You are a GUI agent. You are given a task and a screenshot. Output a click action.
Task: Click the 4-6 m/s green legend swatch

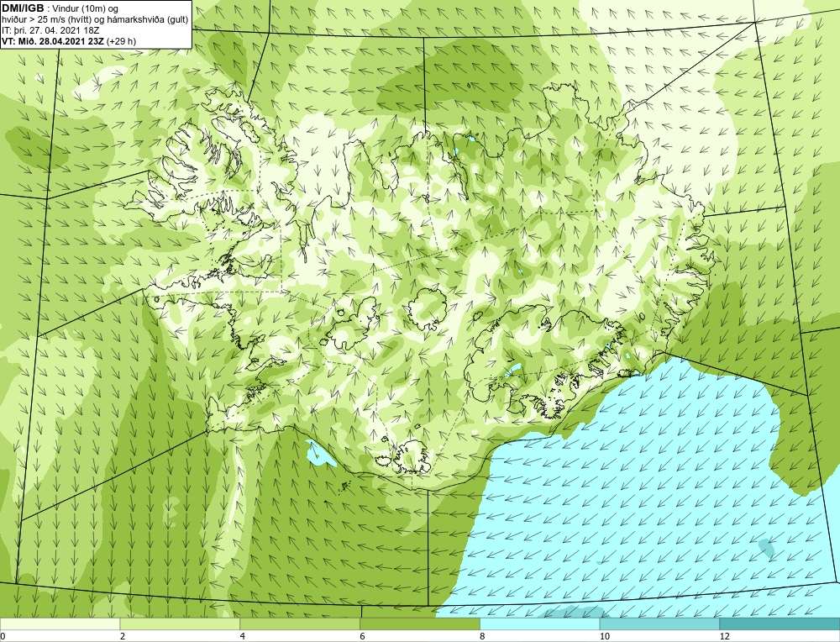coord(300,624)
